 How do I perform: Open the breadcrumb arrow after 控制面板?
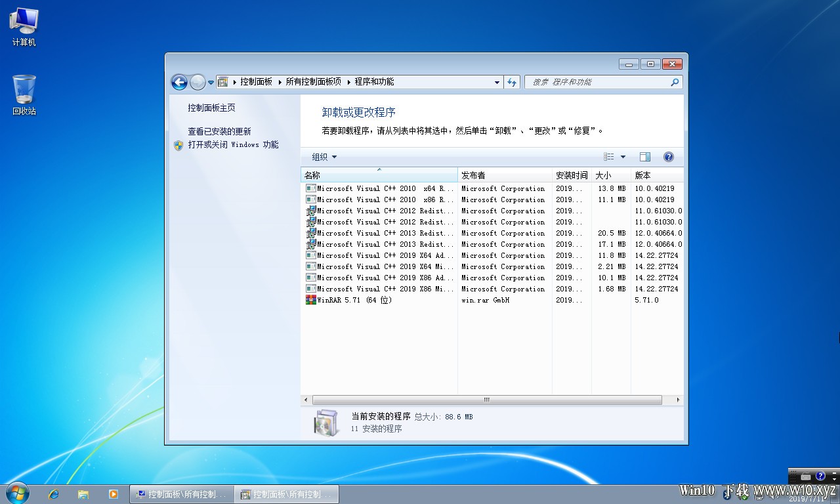click(280, 82)
